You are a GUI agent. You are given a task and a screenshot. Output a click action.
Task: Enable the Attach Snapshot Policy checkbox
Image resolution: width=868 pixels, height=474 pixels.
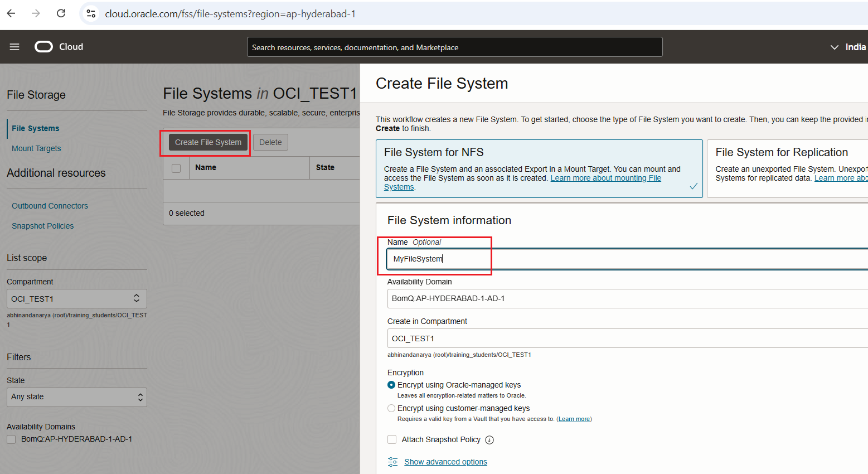pyautogui.click(x=392, y=439)
